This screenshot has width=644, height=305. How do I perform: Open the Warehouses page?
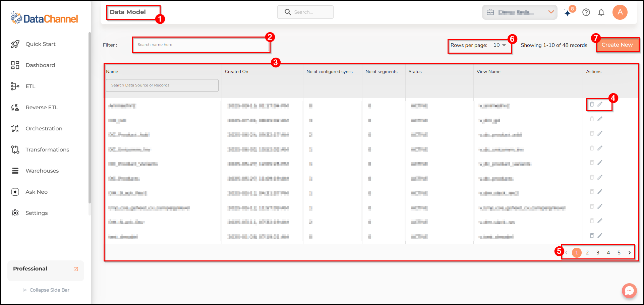[35, 171]
